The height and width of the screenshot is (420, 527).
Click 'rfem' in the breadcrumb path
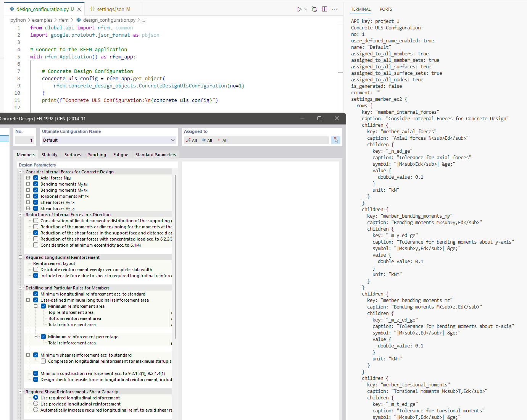point(63,20)
